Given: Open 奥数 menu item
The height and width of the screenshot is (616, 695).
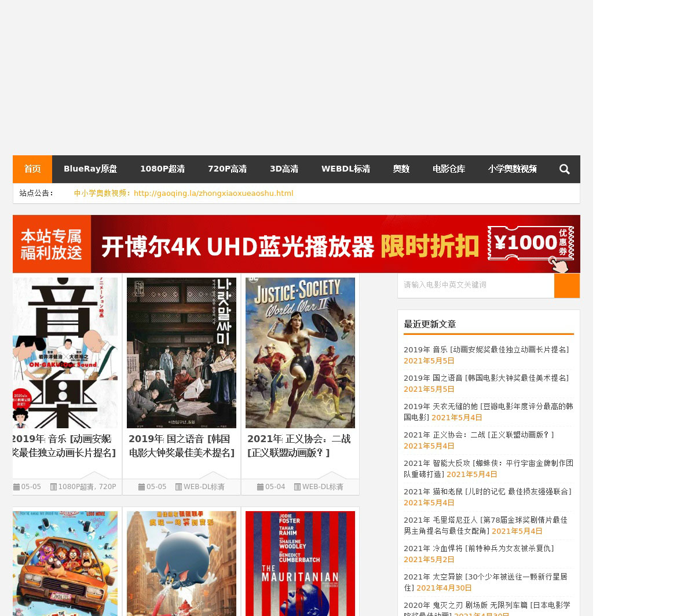Looking at the screenshot, I should [x=401, y=169].
